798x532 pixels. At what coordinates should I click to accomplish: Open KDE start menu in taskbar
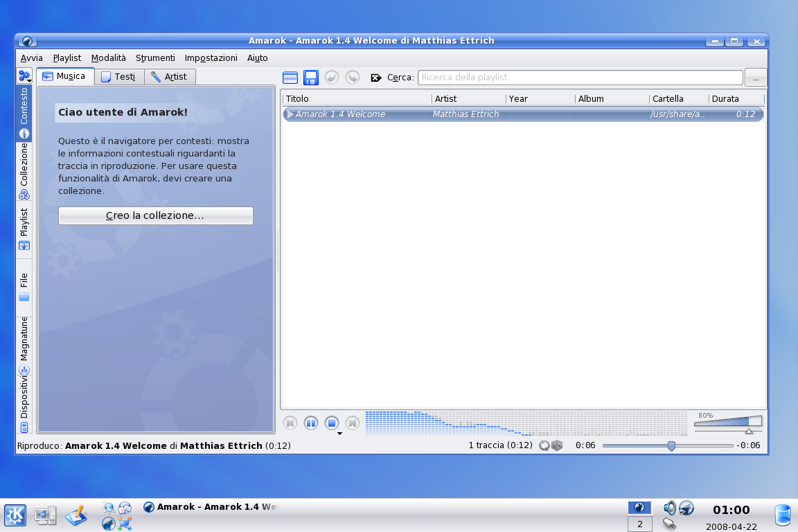click(x=15, y=515)
